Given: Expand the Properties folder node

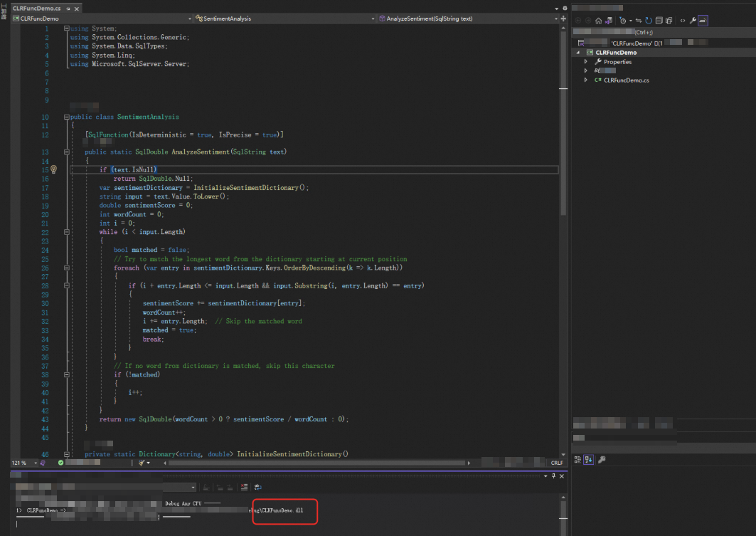Looking at the screenshot, I should (586, 62).
